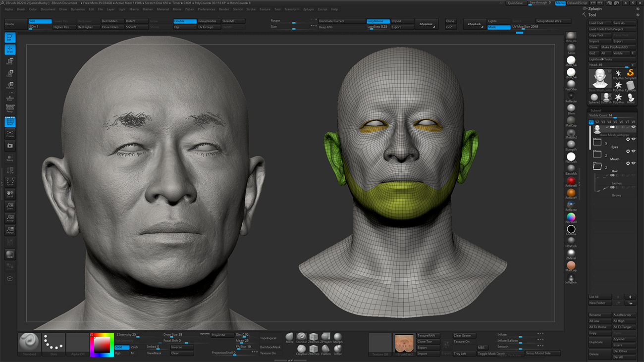
Task: Select the Move transform tool
Action: click(x=10, y=61)
